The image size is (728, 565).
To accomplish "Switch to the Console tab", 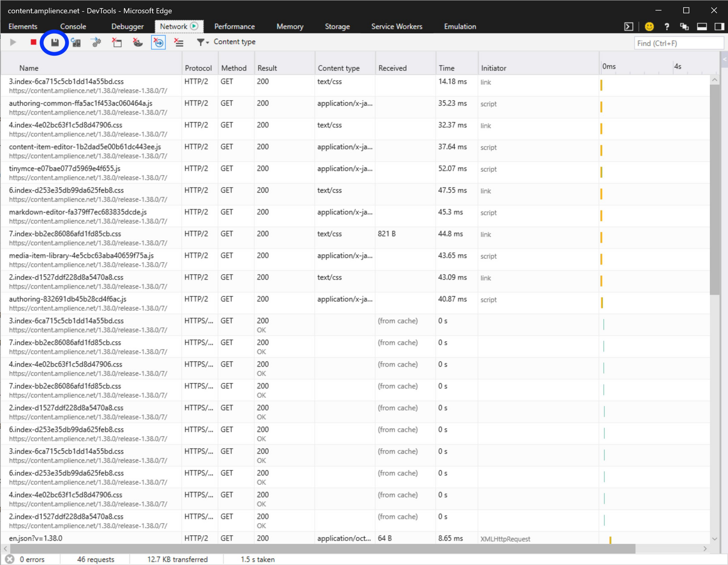I will 73,26.
